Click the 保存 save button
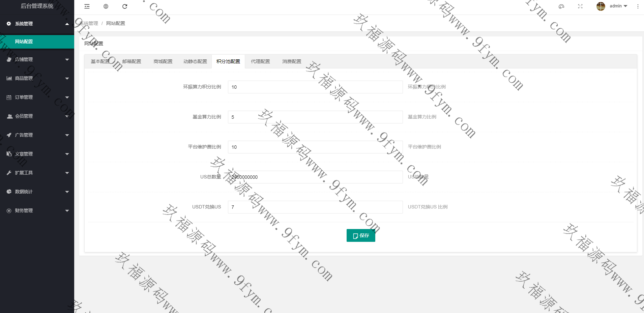 point(361,235)
